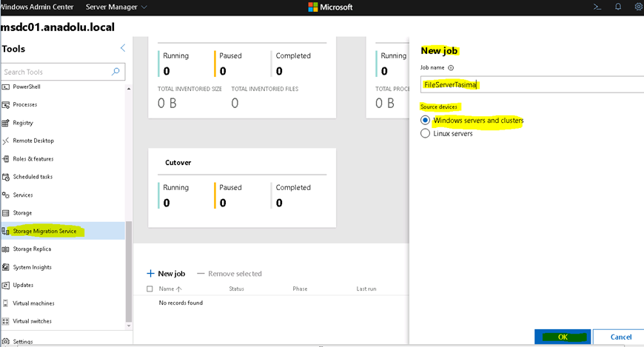Open PowerShell from the tools list
644x347 pixels.
click(27, 87)
